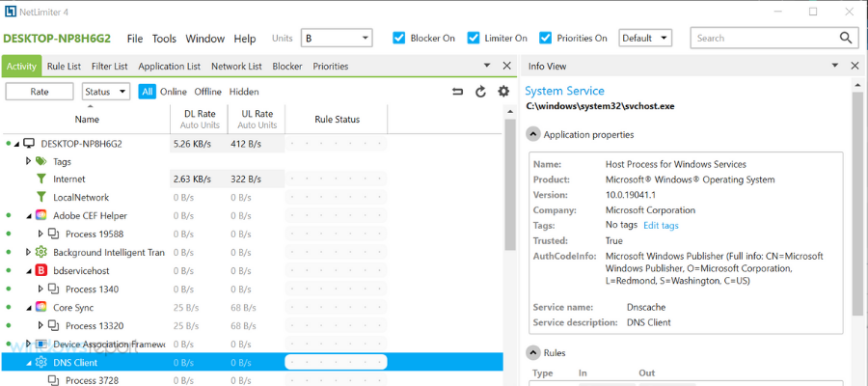Image resolution: width=868 pixels, height=386 pixels.
Task: Open the Help menu
Action: click(x=245, y=39)
